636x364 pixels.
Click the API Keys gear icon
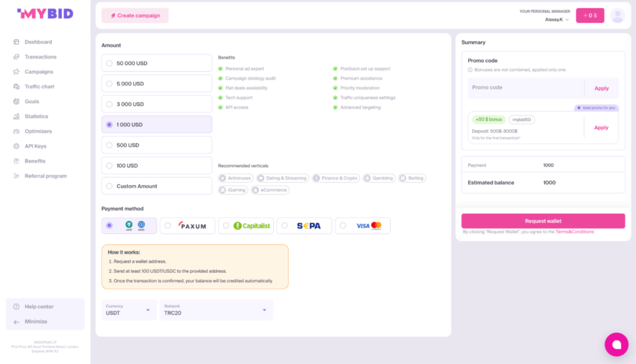tap(16, 146)
